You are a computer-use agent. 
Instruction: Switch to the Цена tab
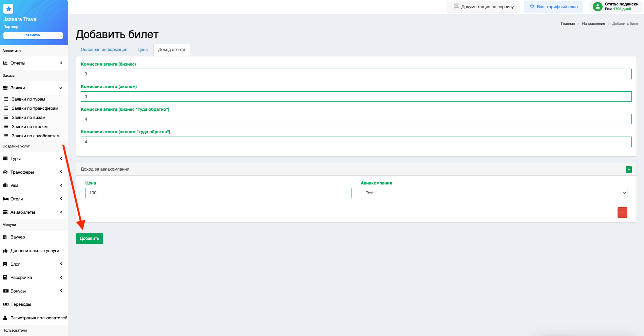[x=143, y=50]
